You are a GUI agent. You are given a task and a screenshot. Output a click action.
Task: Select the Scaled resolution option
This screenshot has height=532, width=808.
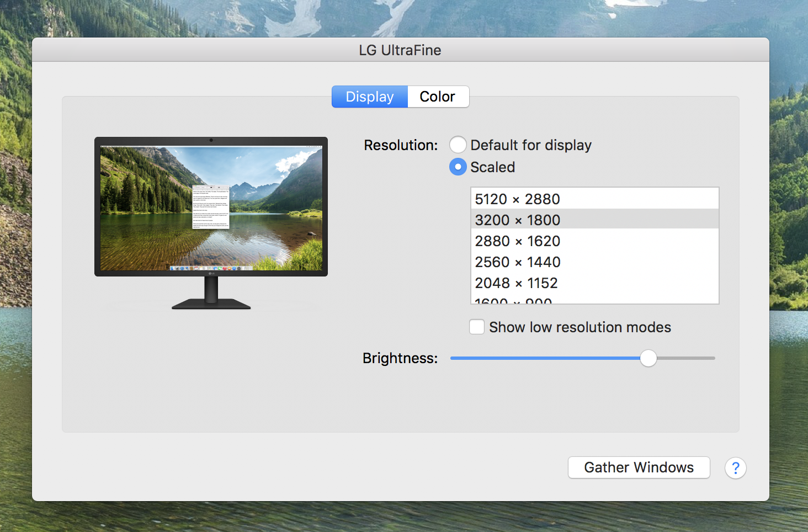point(458,167)
